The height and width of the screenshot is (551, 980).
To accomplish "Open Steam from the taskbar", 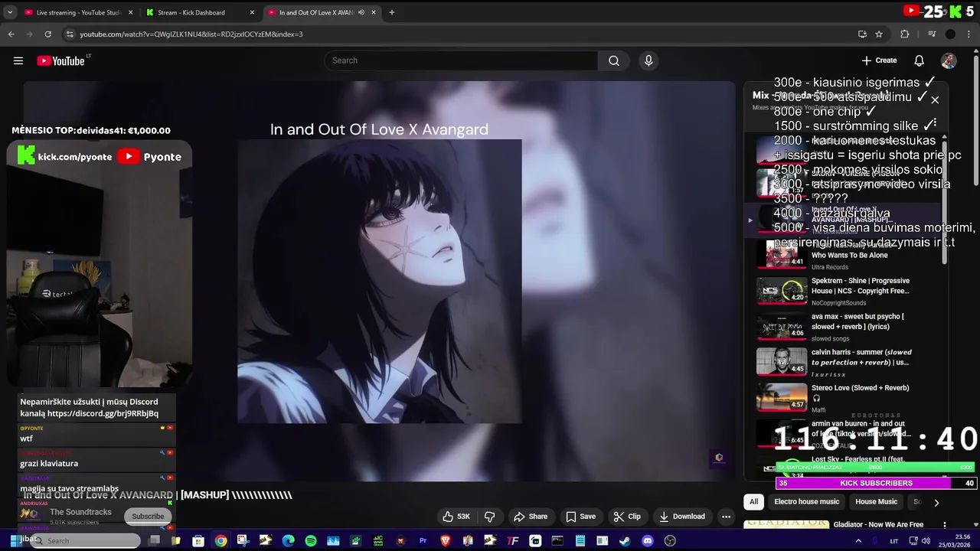I will click(625, 541).
